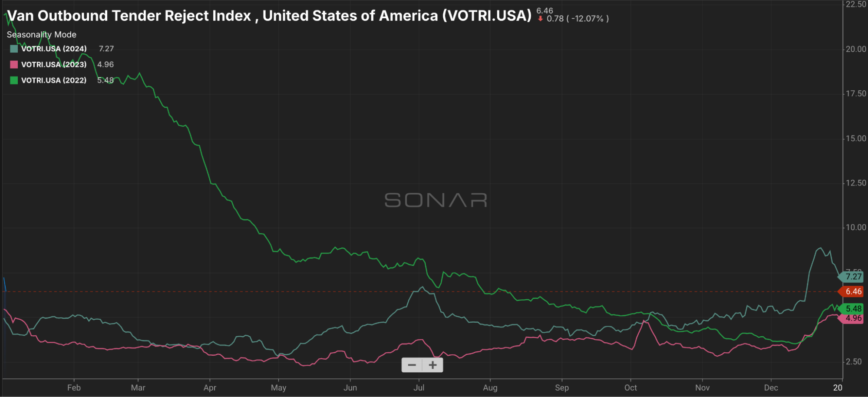Screen dimensions: 868x397
Task: Click the pink 2023 legend color swatch
Action: 14,64
